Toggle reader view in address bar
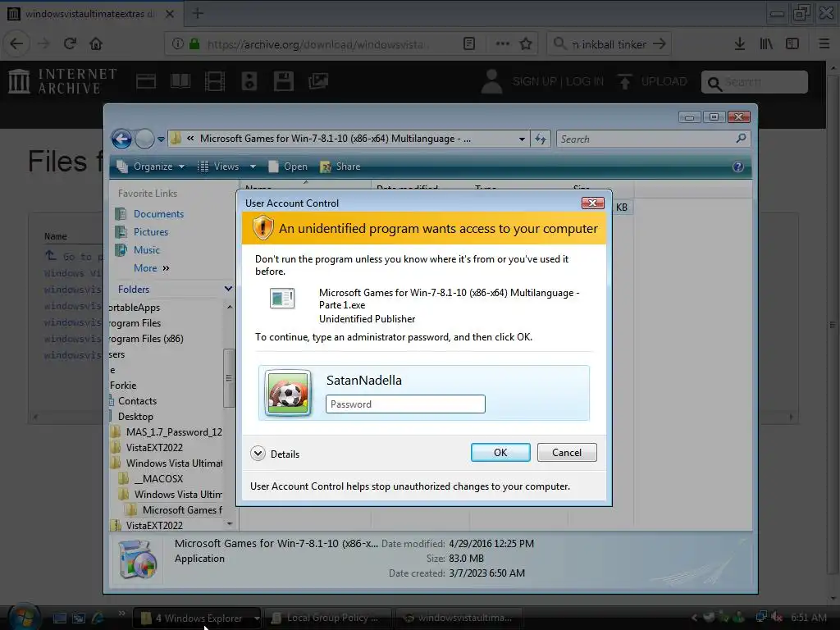The width and height of the screenshot is (840, 630). [x=469, y=44]
